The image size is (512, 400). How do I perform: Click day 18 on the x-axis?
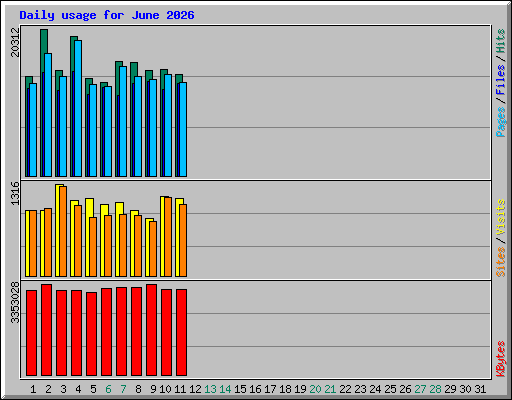285,389
